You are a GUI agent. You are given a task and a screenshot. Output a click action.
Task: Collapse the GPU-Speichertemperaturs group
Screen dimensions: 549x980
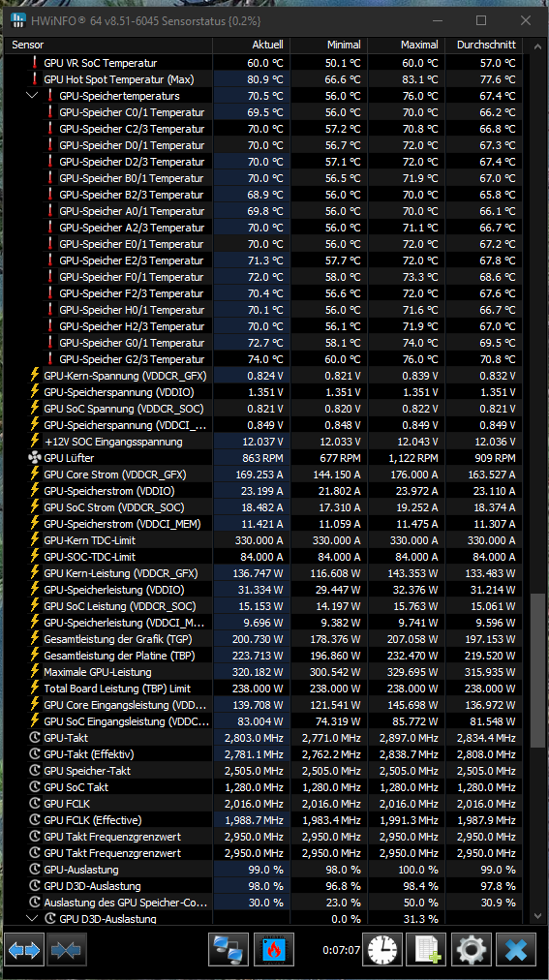point(33,96)
